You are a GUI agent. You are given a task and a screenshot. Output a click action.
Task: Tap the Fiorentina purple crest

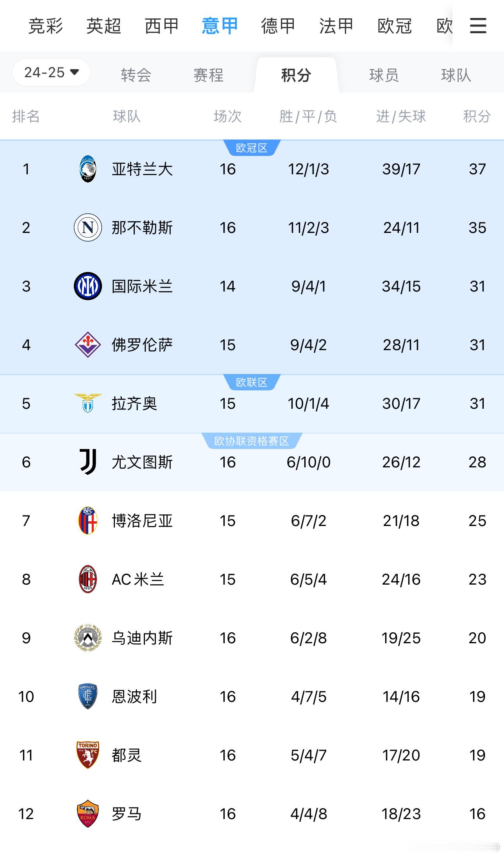pyautogui.click(x=88, y=345)
